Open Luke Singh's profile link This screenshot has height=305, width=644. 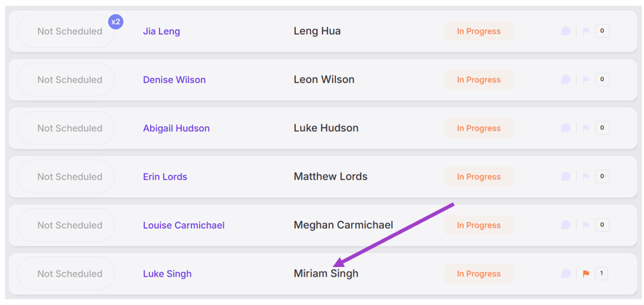[x=167, y=274]
